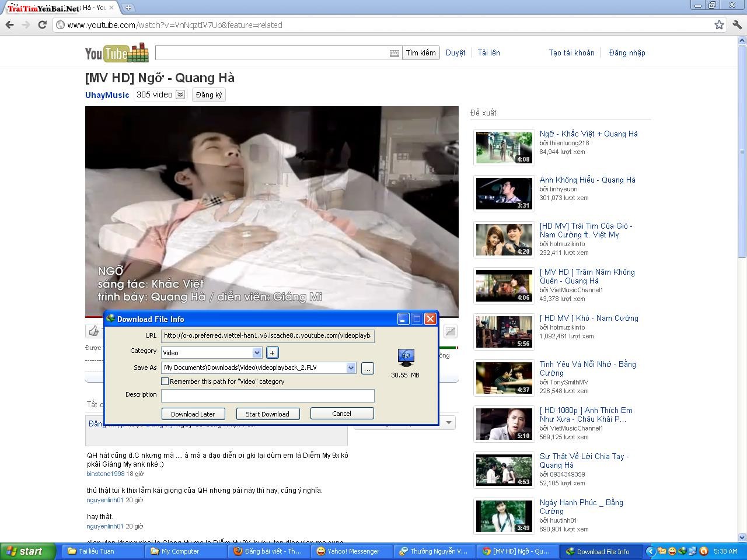Expand the Category Video dropdown

[257, 352]
